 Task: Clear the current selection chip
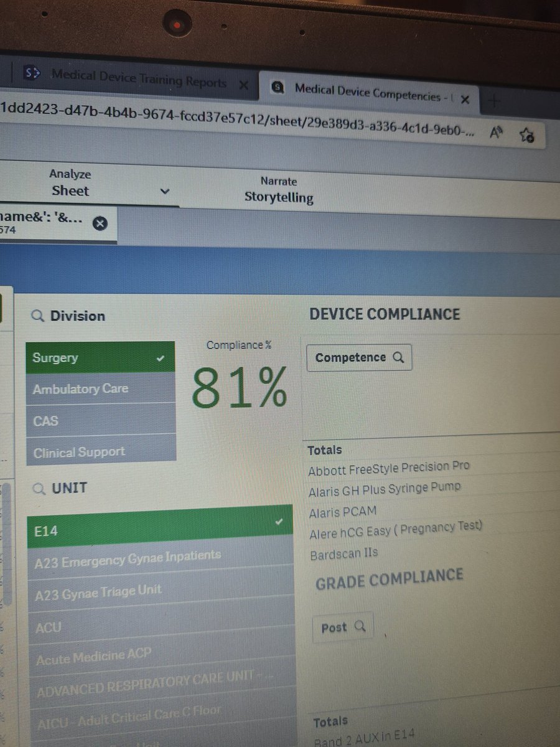pos(100,223)
